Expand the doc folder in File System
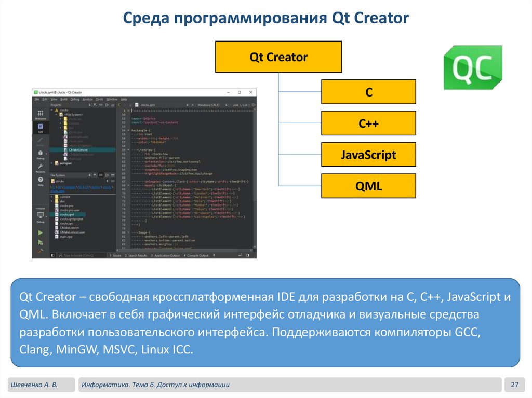 pos(52,201)
